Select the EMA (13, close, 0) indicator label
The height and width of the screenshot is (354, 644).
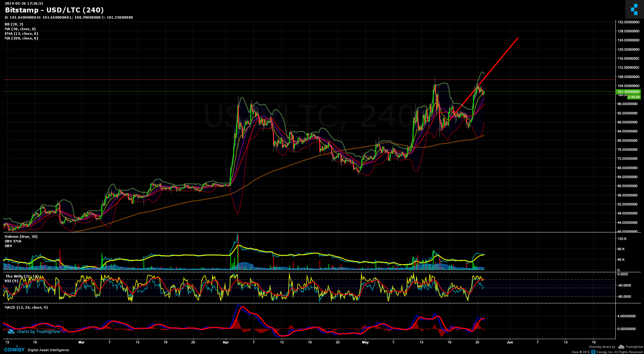tap(21, 34)
